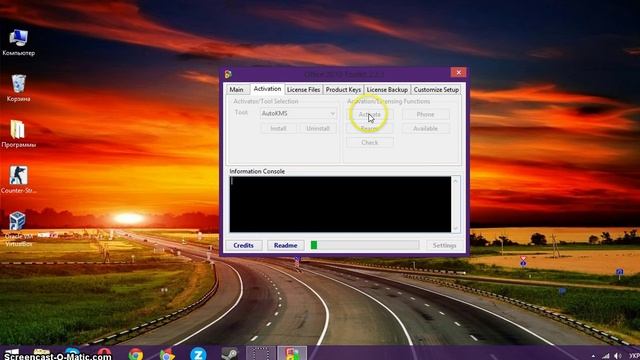Click the screen recorder taskbar item
The height and width of the screenshot is (360, 640).
[x=260, y=353]
